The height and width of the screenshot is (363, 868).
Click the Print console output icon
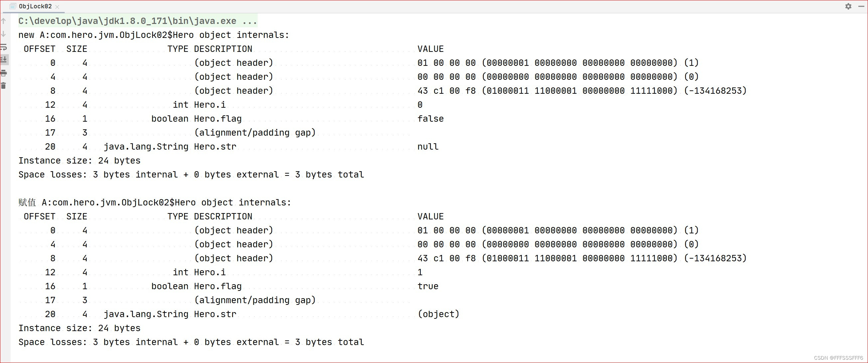point(4,73)
